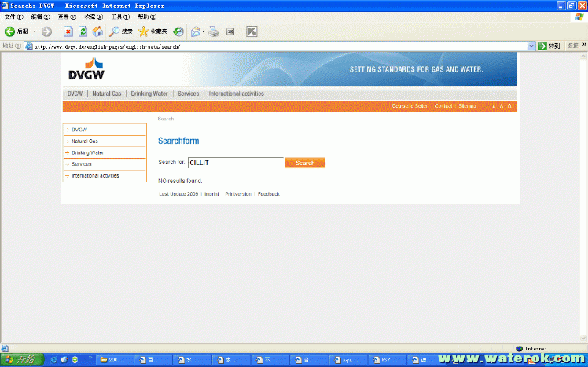Open the Printversion footer link
The width and height of the screenshot is (588, 367).
click(x=238, y=194)
